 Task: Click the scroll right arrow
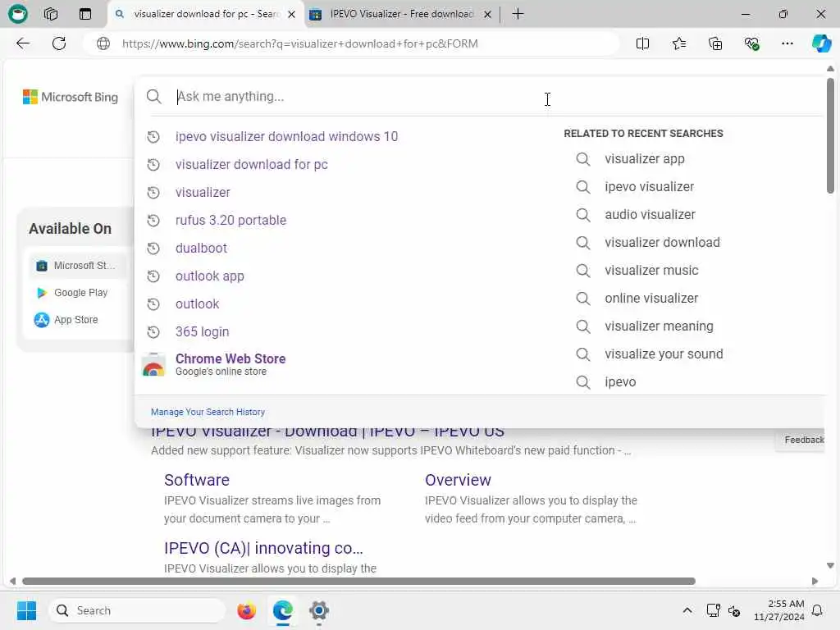[815, 582]
